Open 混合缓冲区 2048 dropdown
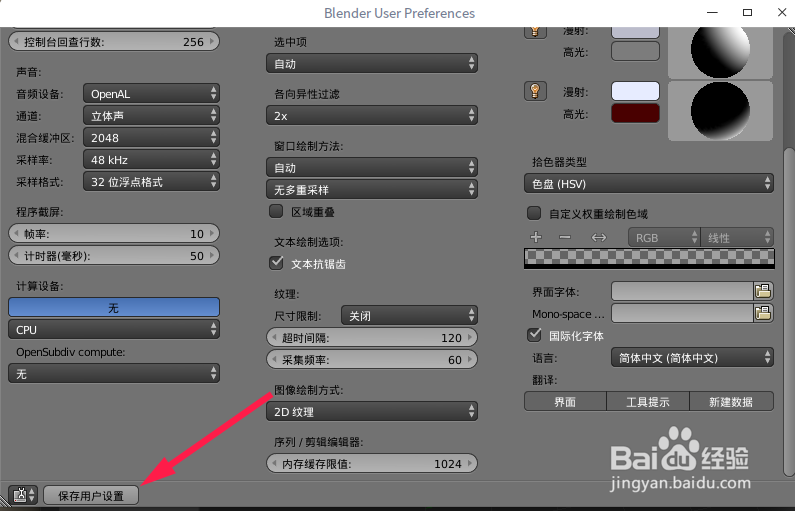The height and width of the screenshot is (511, 795). [x=151, y=137]
